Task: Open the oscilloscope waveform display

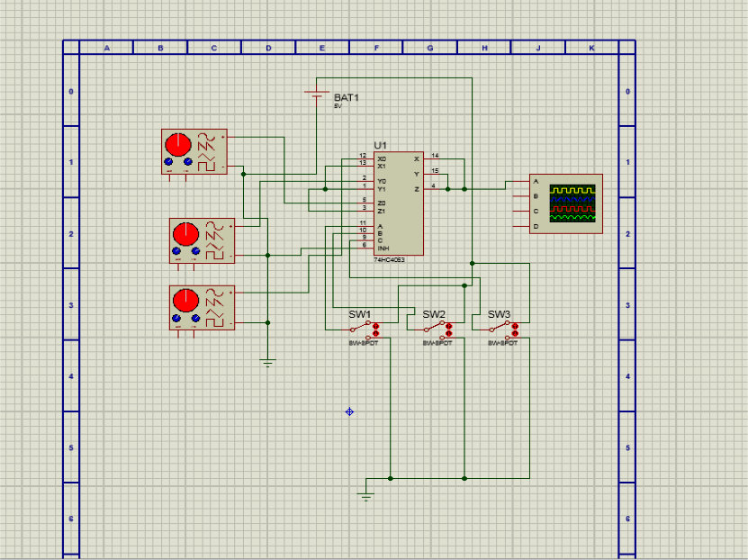Action: click(x=572, y=203)
